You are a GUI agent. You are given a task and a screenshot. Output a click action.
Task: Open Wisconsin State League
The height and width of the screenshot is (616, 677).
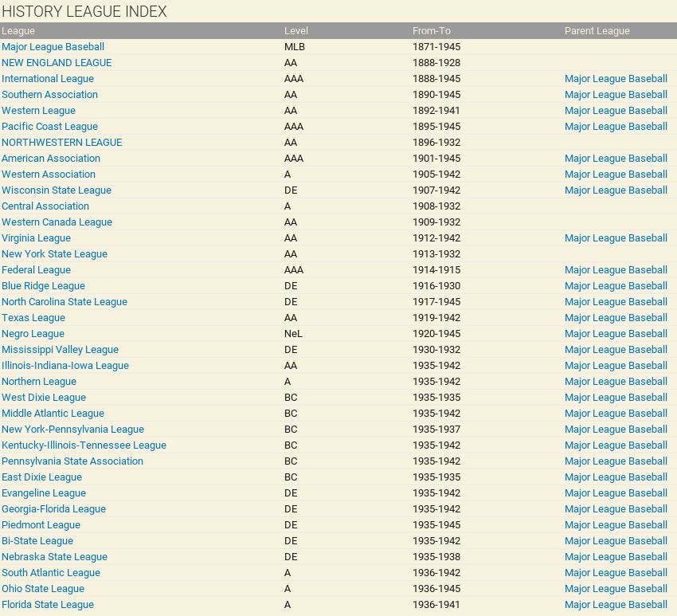click(x=57, y=190)
